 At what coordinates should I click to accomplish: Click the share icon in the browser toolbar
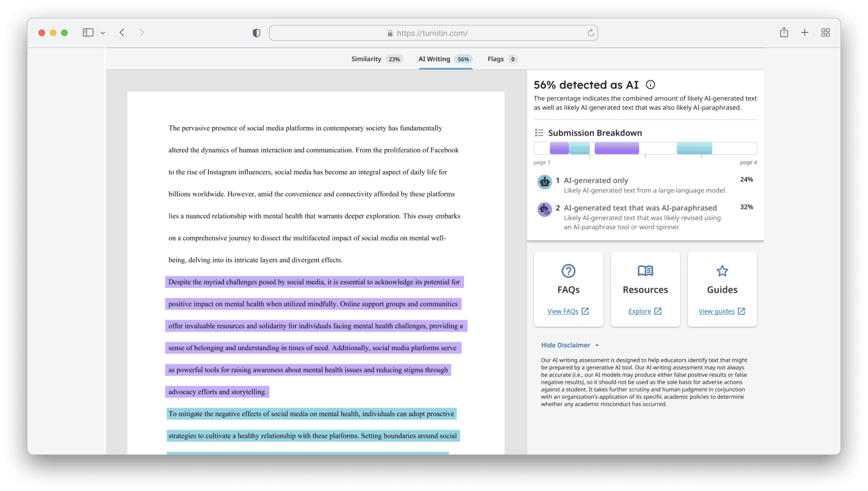coord(784,32)
